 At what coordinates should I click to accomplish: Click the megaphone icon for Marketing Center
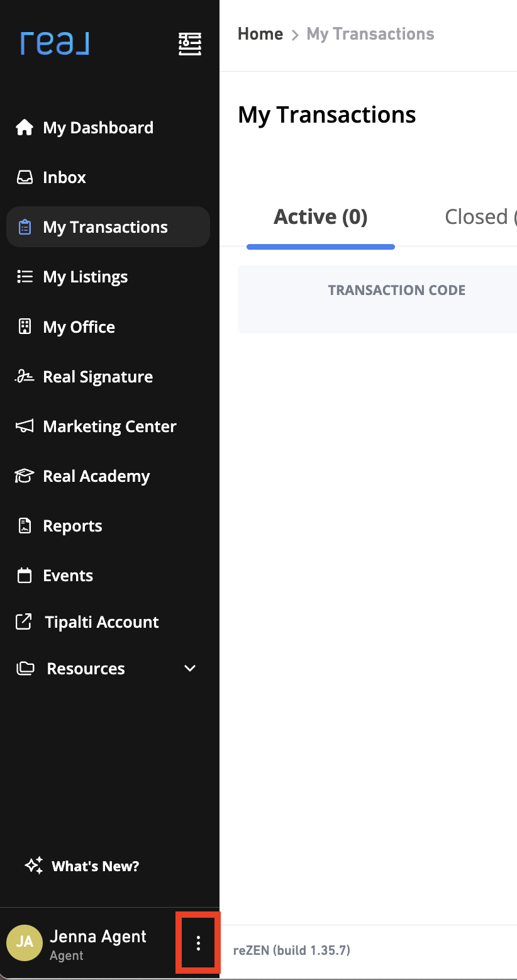(x=25, y=426)
